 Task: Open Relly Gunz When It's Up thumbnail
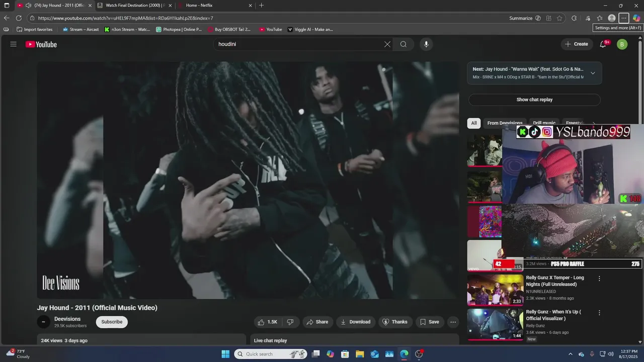pos(495,324)
